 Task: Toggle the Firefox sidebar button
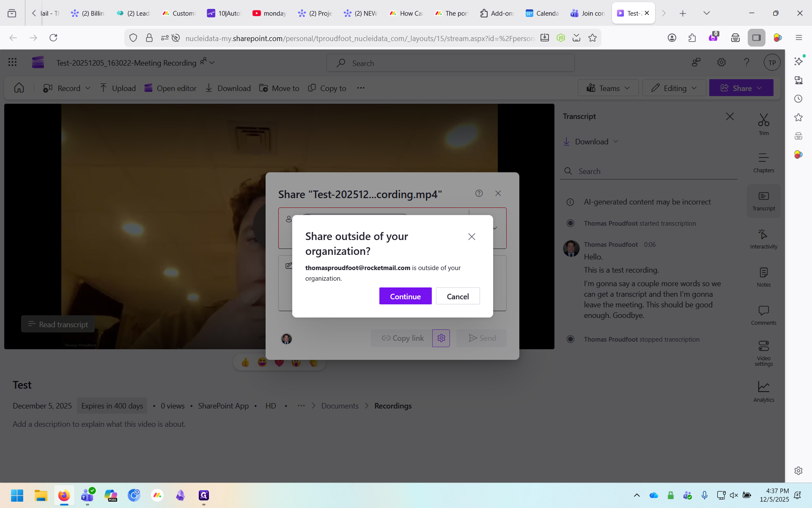756,38
